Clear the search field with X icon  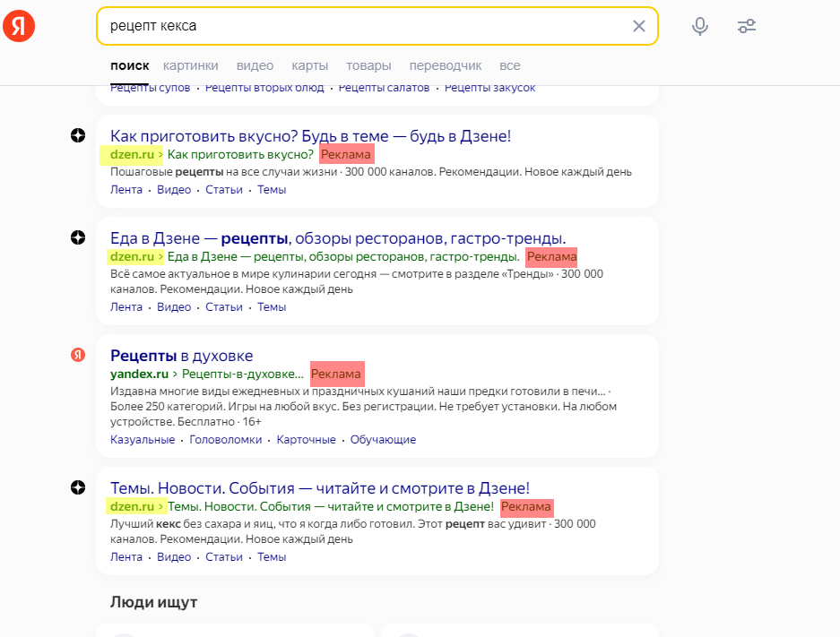click(x=638, y=26)
